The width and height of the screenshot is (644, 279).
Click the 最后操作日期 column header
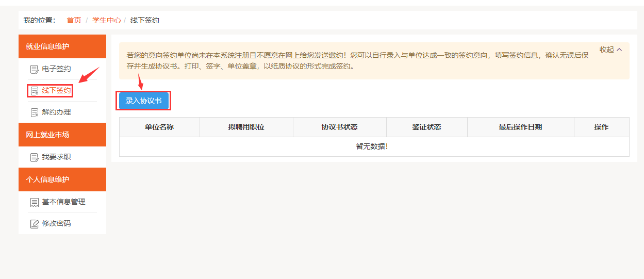click(520, 127)
